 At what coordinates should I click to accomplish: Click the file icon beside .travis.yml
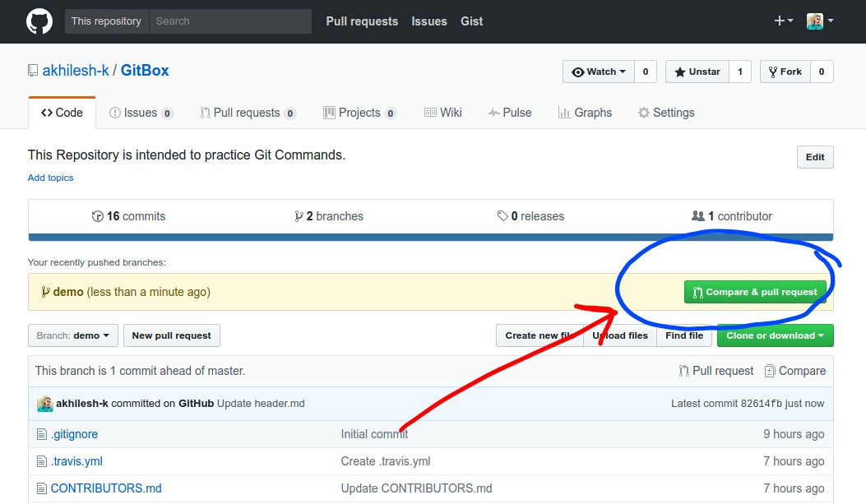41,461
